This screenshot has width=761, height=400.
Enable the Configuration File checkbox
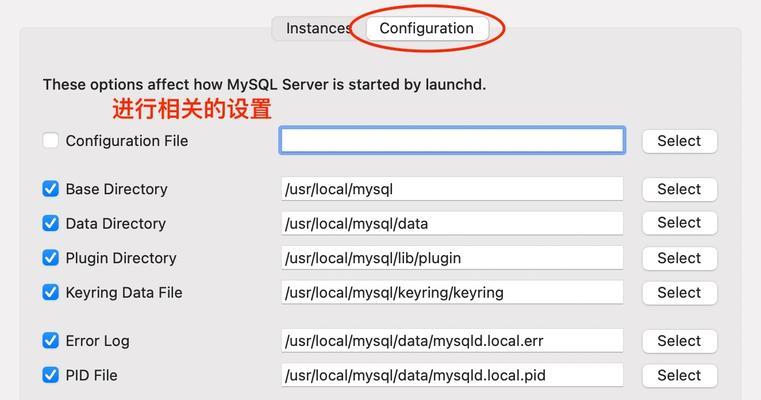50,141
